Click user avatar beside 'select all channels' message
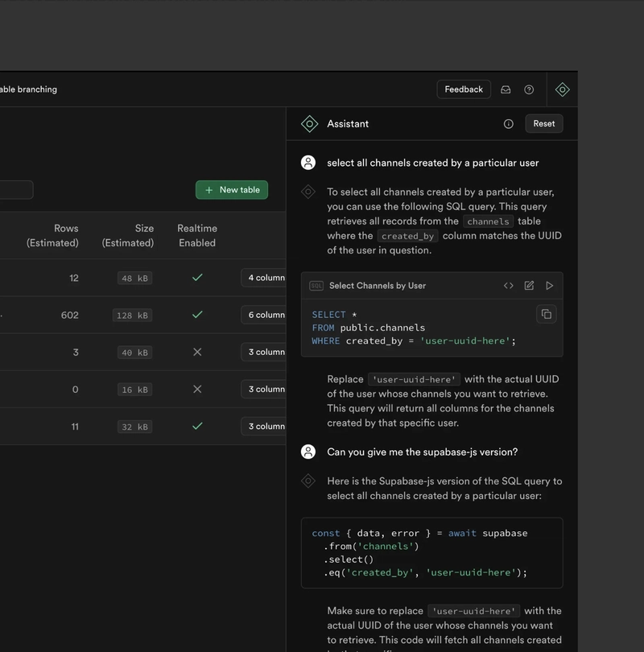Viewport: 644px width, 652px height. [x=308, y=163]
